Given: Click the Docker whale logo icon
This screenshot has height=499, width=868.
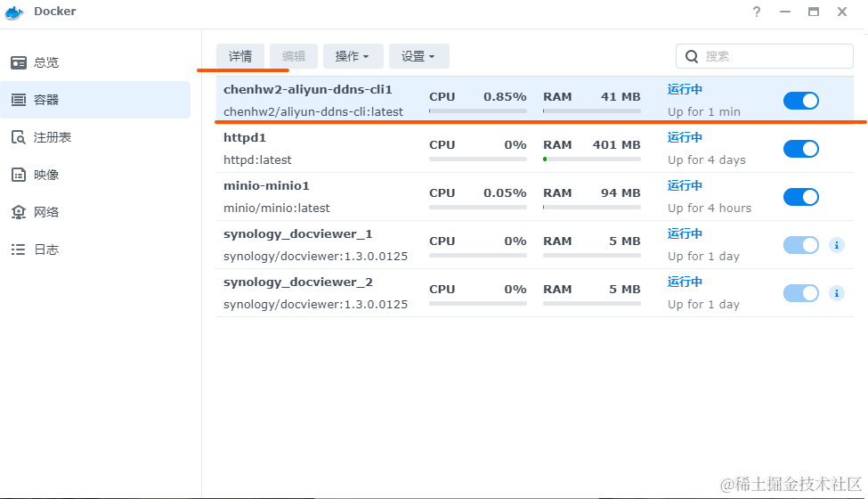Looking at the screenshot, I should [x=14, y=12].
